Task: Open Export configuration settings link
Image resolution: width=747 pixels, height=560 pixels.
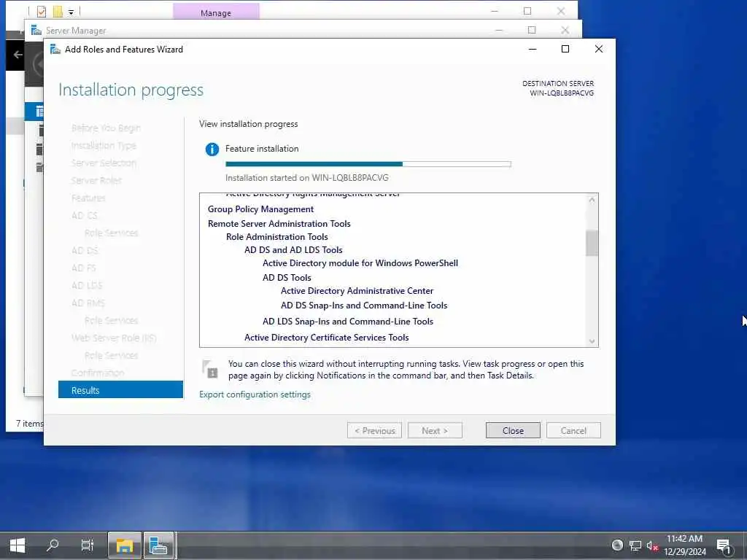Action: pyautogui.click(x=255, y=394)
